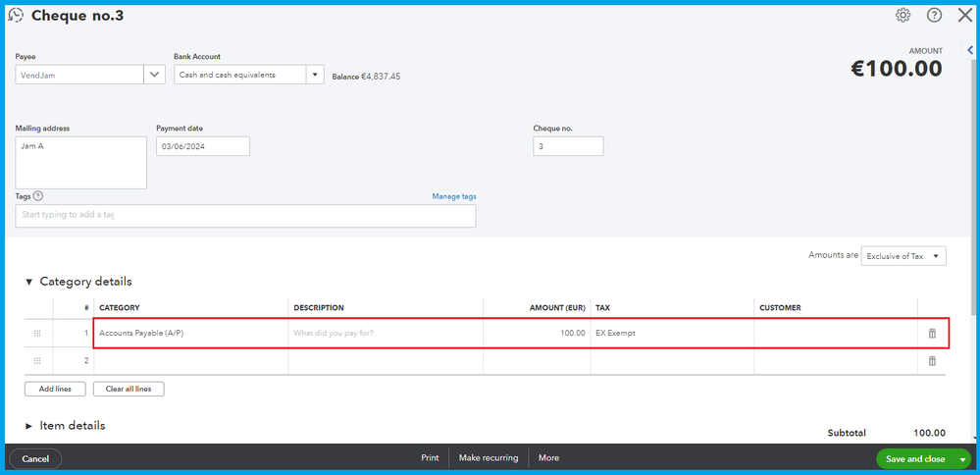Click the CATEGORY column header
The image size is (980, 475).
tap(120, 308)
